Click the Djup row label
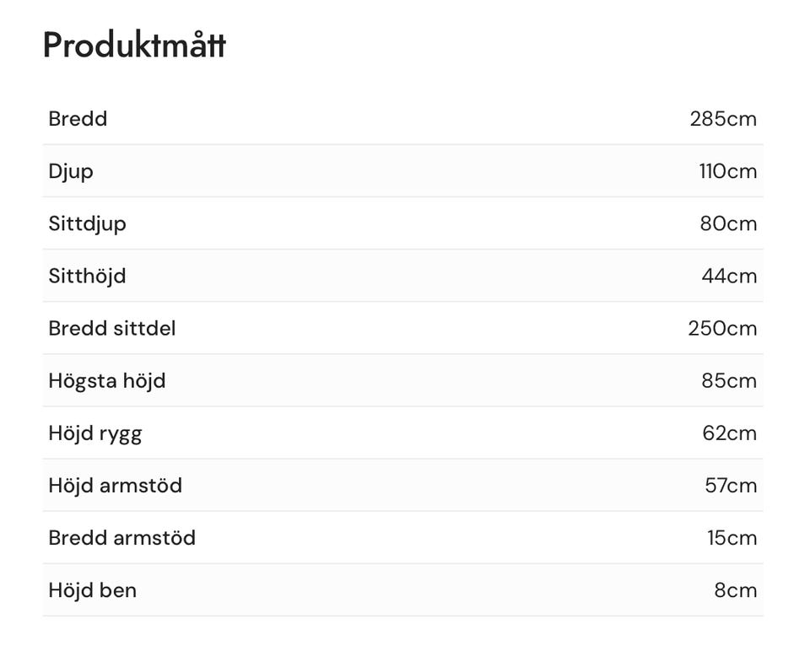The image size is (810, 672). (71, 171)
